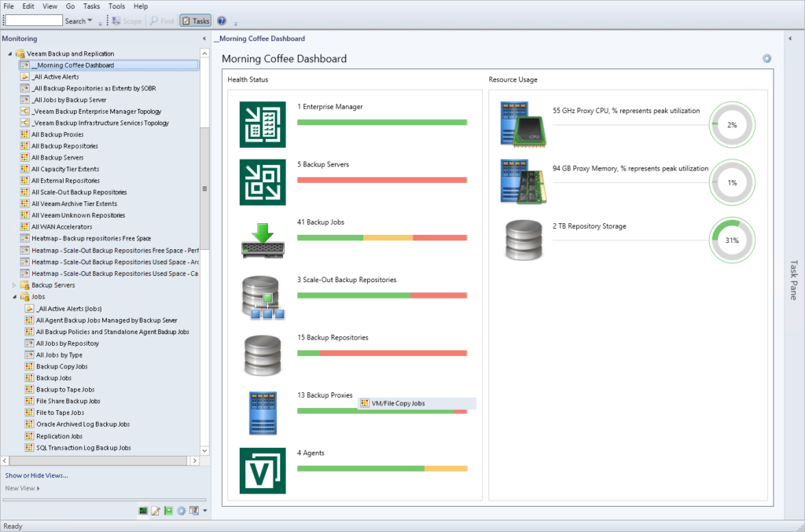
Task: Open the Tools menu
Action: (116, 6)
